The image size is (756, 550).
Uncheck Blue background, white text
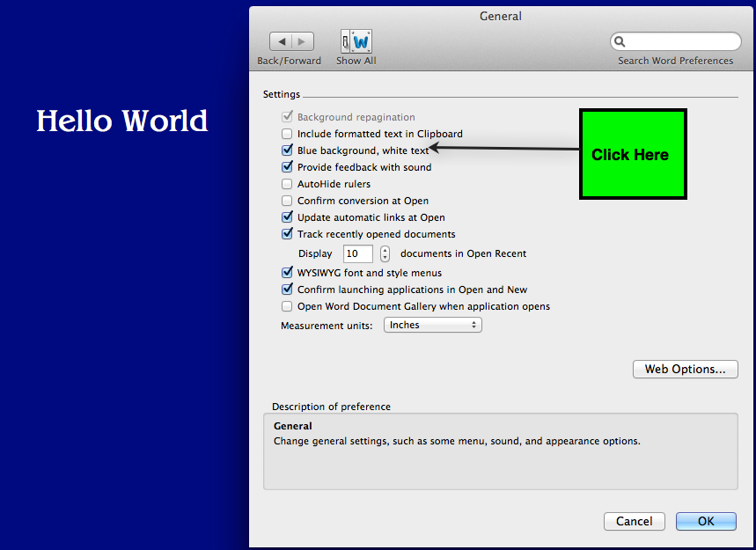tap(287, 150)
